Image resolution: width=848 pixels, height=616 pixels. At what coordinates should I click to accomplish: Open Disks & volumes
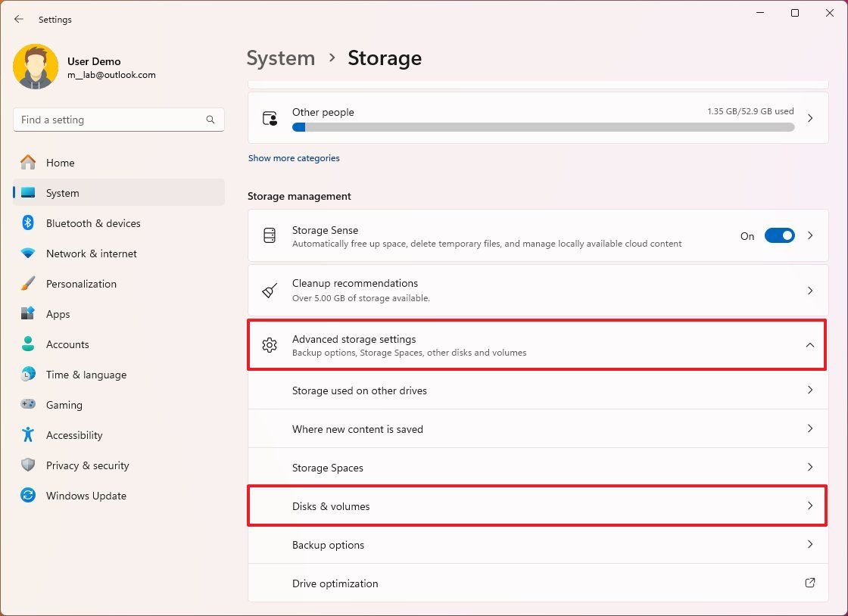(x=538, y=506)
